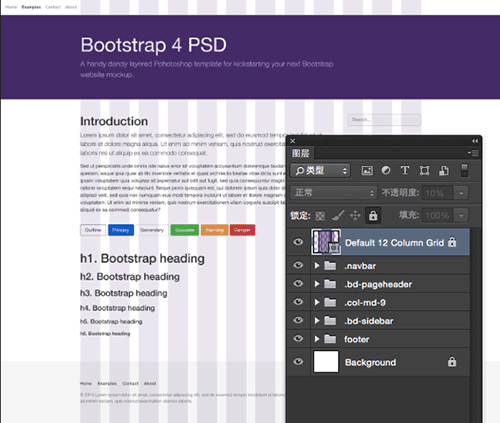This screenshot has height=423, width=500.
Task: Hide the .bd-pageheader layer group
Action: click(298, 283)
